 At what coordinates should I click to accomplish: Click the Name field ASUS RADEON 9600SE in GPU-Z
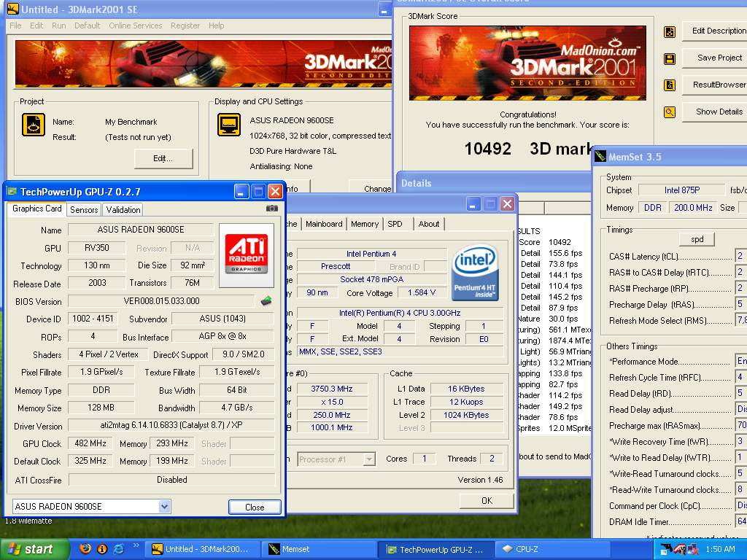point(141,230)
